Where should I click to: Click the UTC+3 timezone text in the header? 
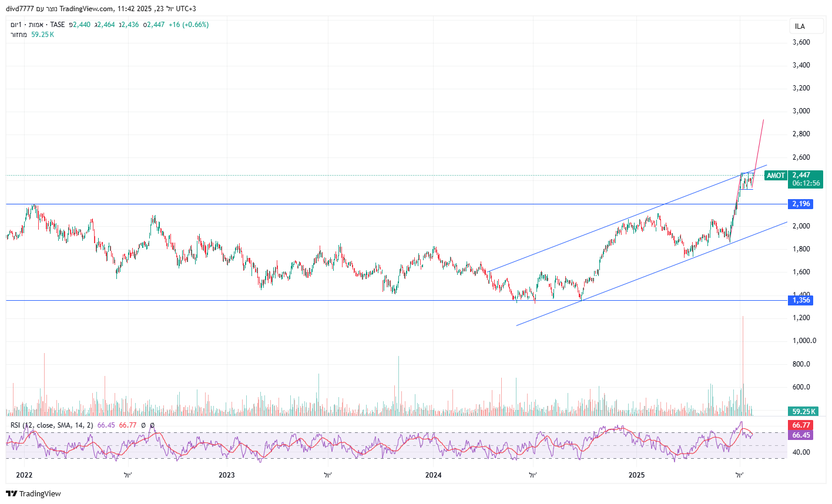click(x=186, y=9)
